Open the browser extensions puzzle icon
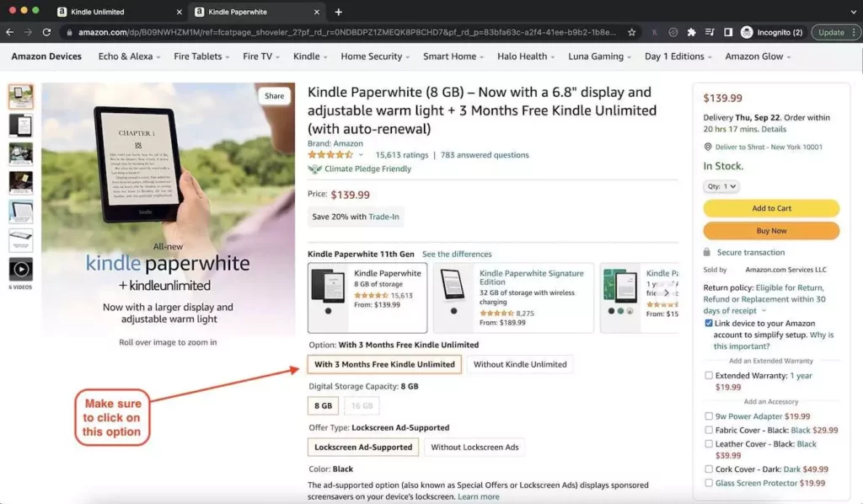 tap(691, 33)
